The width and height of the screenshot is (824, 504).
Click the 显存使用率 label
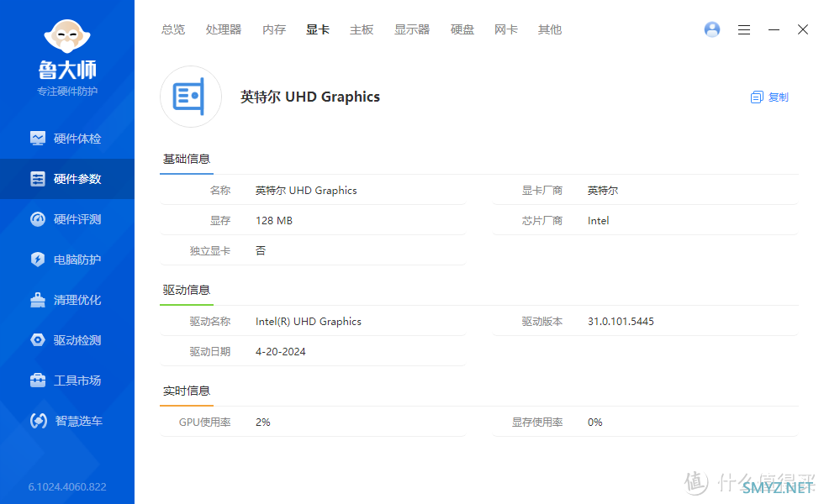pyautogui.click(x=537, y=423)
